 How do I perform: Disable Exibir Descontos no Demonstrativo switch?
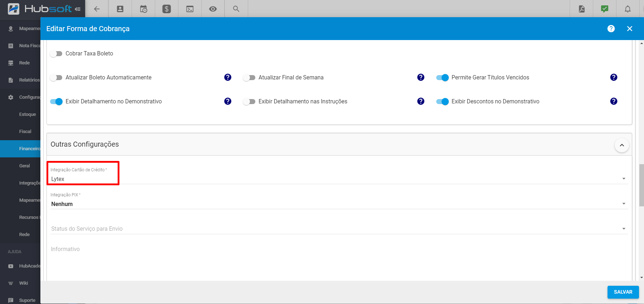(442, 102)
